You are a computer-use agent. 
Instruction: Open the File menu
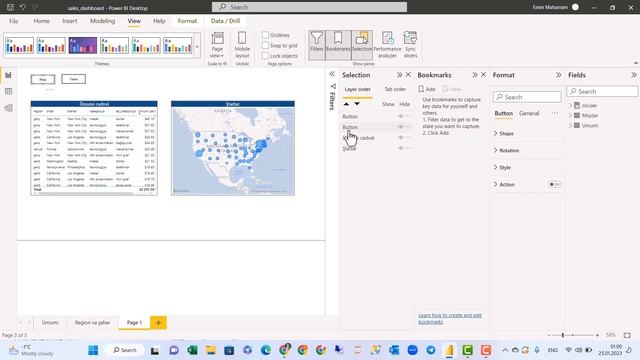click(x=13, y=21)
